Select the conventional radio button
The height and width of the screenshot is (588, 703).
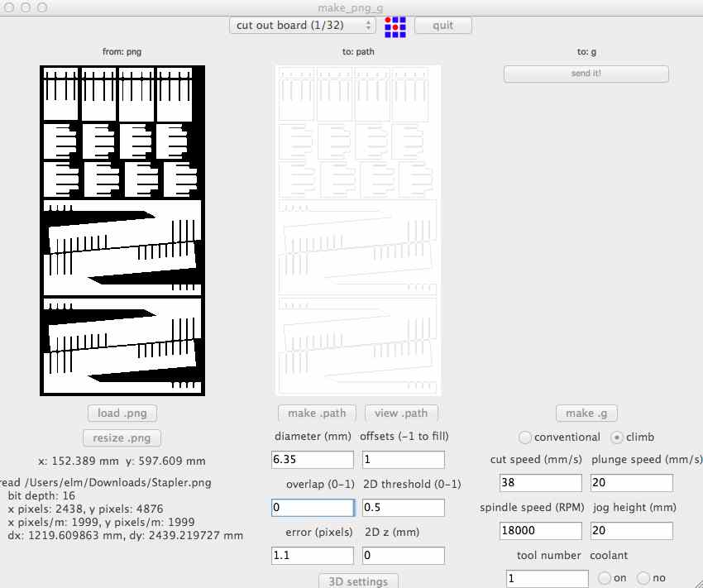pyautogui.click(x=524, y=437)
